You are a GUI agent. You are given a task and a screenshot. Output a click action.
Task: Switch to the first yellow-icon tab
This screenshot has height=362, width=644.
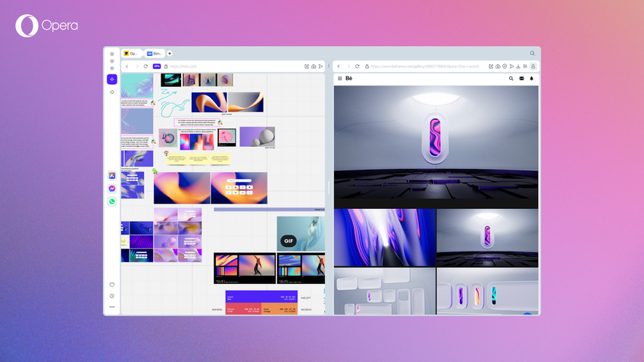pyautogui.click(x=133, y=54)
